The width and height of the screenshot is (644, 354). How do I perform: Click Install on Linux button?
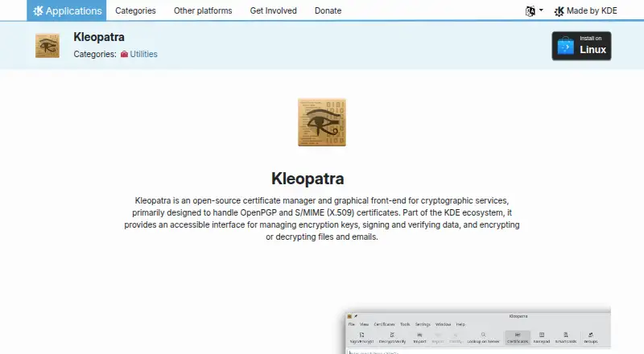pos(581,46)
